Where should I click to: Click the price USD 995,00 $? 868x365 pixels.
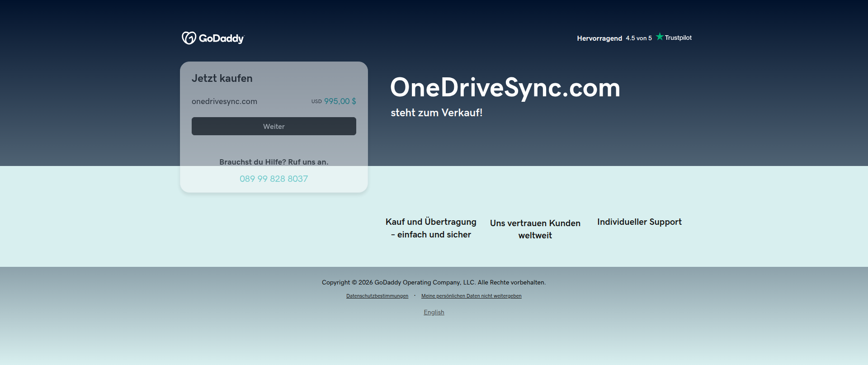(x=334, y=101)
